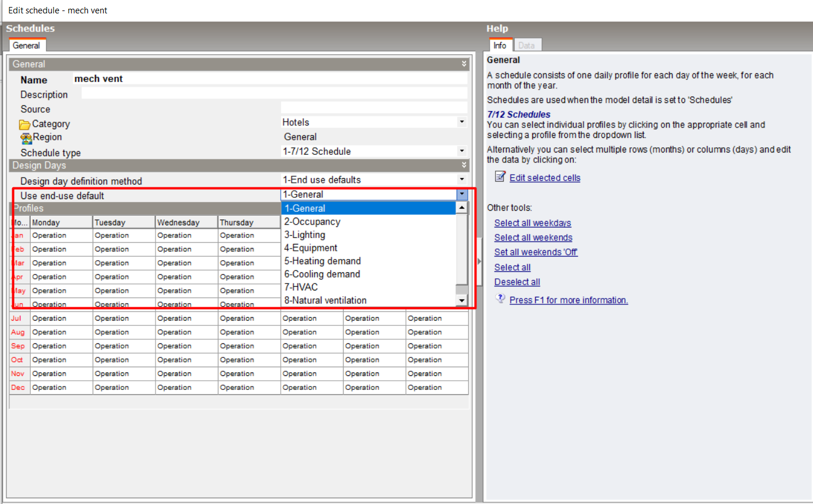Open Press F1 for more information link
Image resolution: width=813 pixels, height=504 pixels.
[568, 300]
